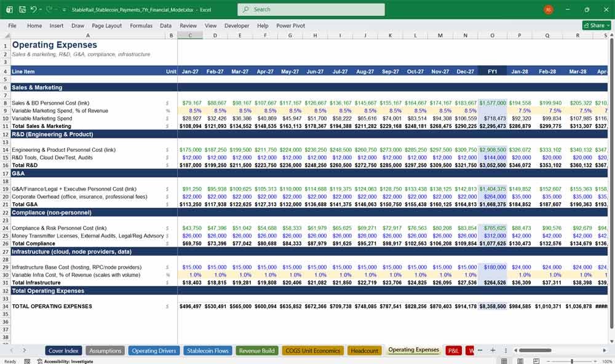The height and width of the screenshot is (364, 615).
Task: Click previous sheet navigation arrow
Action: click(12, 350)
